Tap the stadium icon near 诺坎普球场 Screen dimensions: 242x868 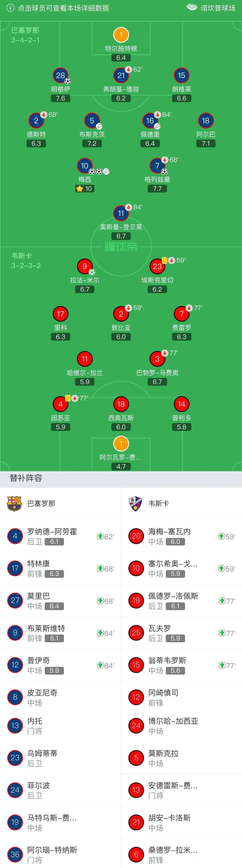(192, 7)
